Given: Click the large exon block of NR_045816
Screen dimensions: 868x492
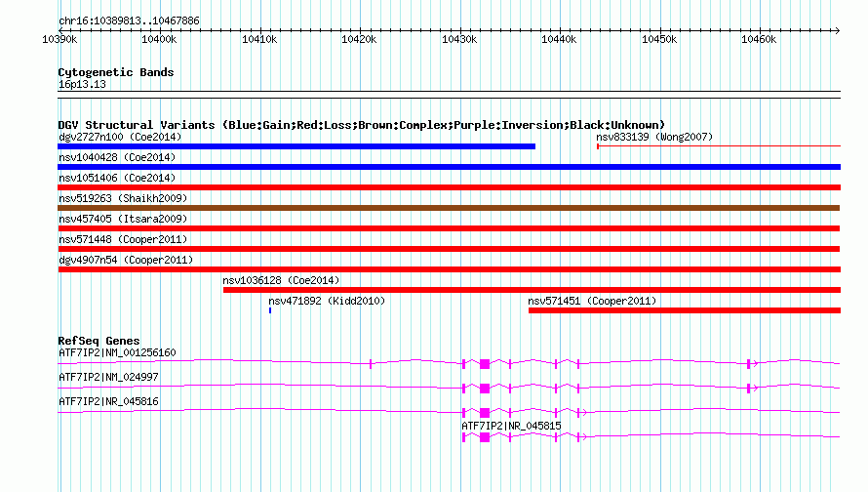Looking at the screenshot, I should [485, 412].
